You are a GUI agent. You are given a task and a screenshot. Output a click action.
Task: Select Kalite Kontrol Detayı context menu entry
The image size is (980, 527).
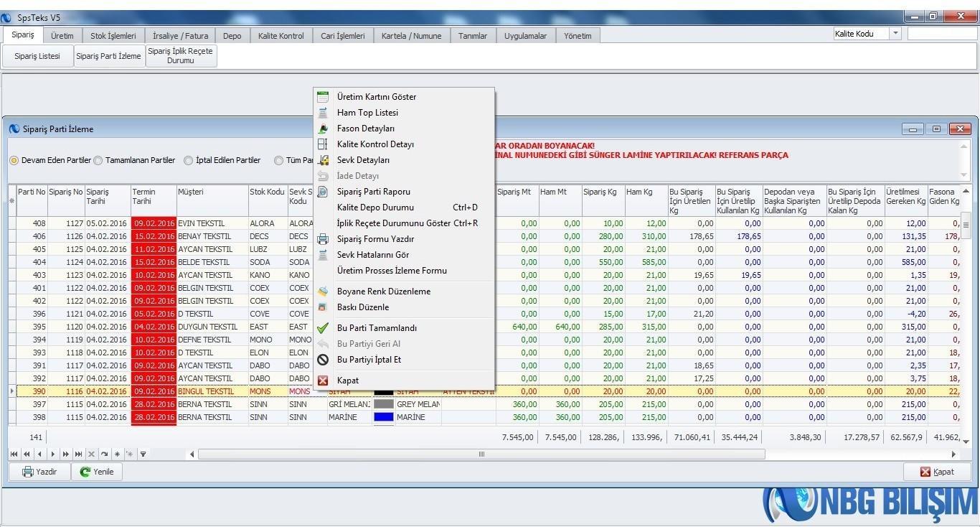coord(403,144)
